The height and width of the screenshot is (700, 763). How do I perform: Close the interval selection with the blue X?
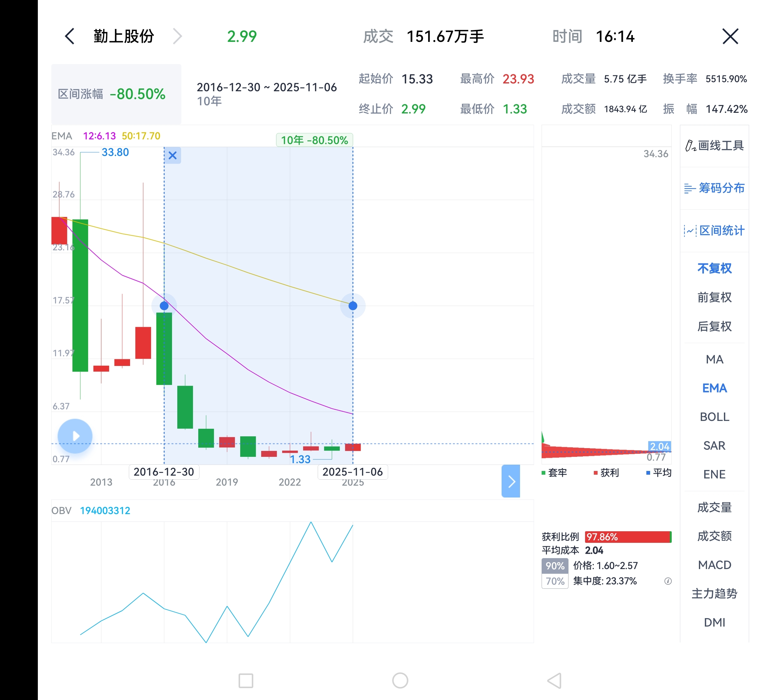pos(173,155)
